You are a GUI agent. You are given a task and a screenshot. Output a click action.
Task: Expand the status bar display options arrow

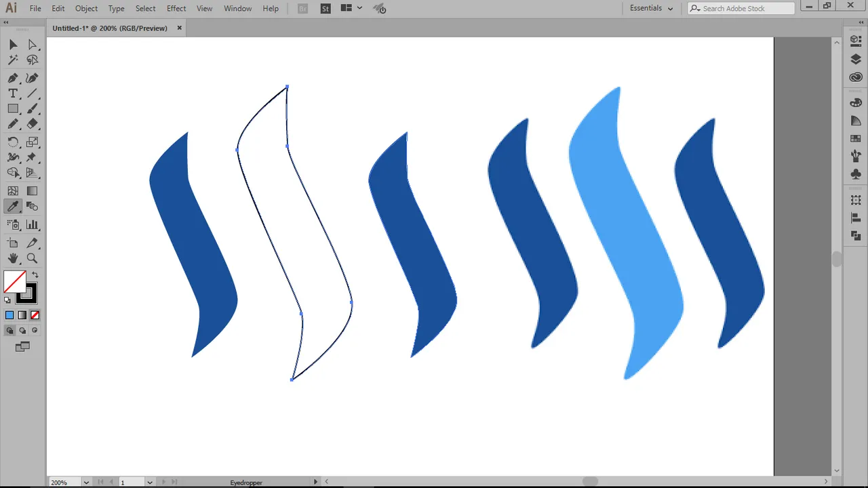[315, 482]
